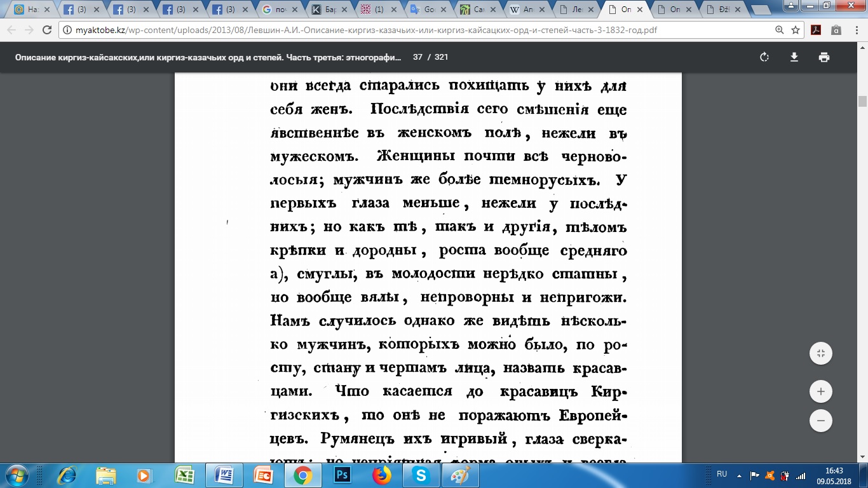Screen dimensions: 868x488
Task: Print the PDF document
Action: point(824,57)
